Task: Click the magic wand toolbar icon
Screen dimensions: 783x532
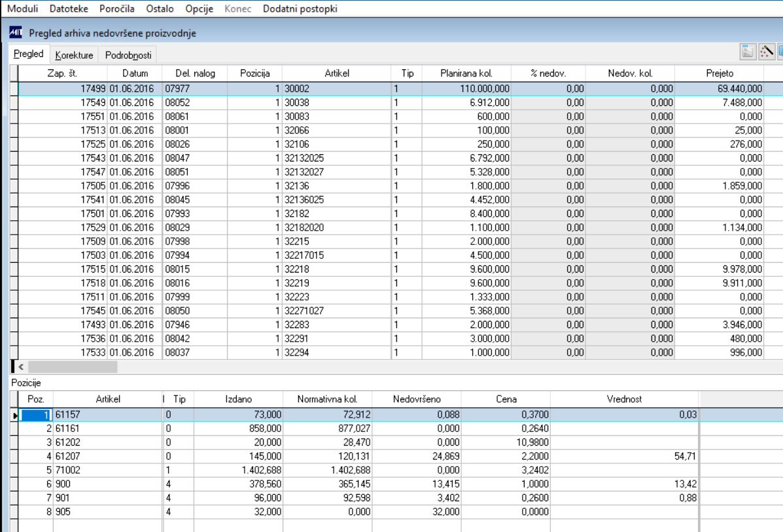Action: [767, 52]
